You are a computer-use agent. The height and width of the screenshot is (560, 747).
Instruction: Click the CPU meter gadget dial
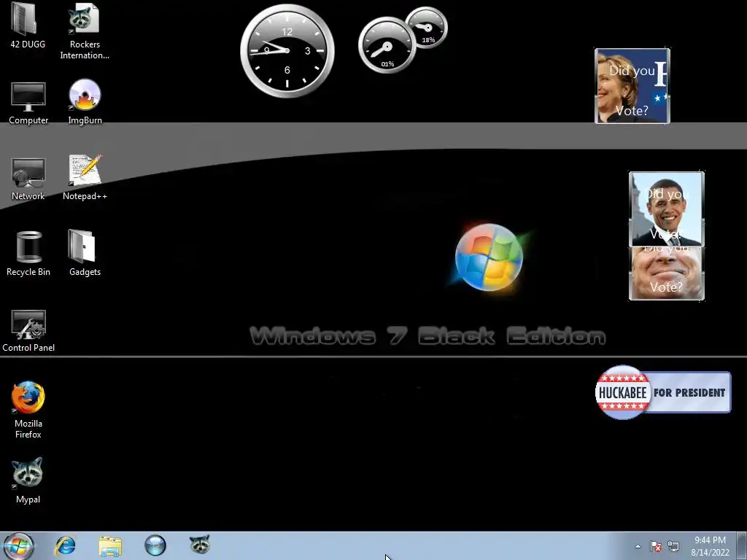[387, 46]
